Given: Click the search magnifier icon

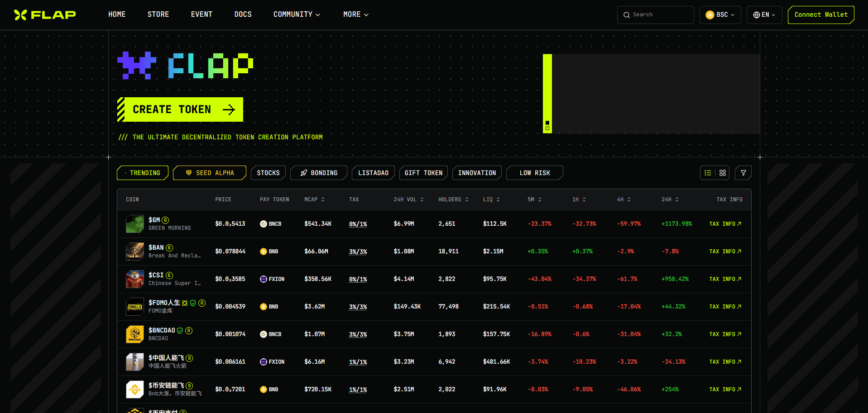Looking at the screenshot, I should pos(627,15).
